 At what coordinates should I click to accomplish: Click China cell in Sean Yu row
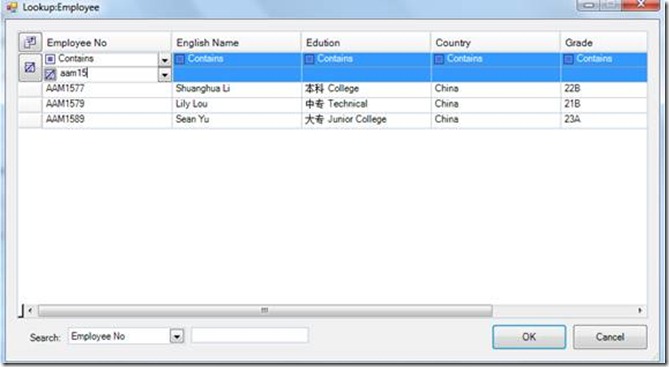pos(496,119)
